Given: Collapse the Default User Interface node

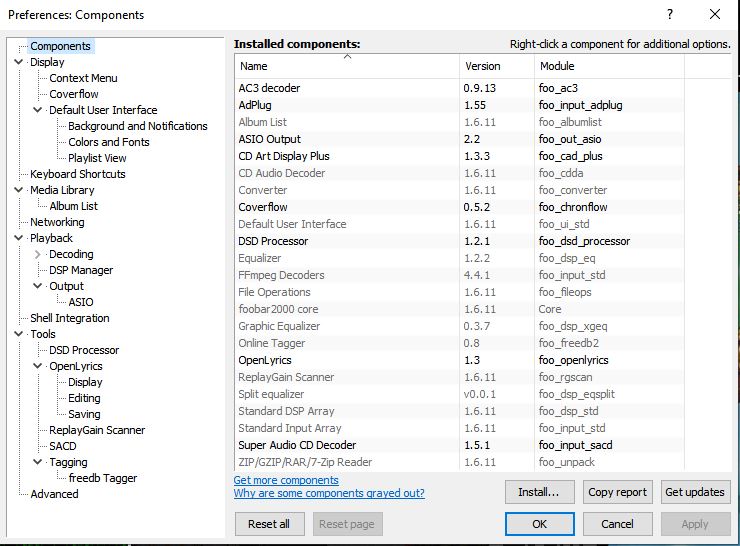Looking at the screenshot, I should (38, 110).
